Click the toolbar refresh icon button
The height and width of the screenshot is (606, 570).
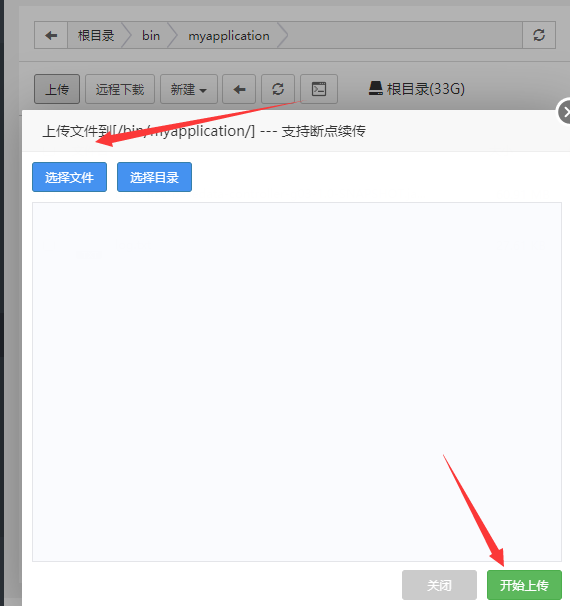pos(278,89)
